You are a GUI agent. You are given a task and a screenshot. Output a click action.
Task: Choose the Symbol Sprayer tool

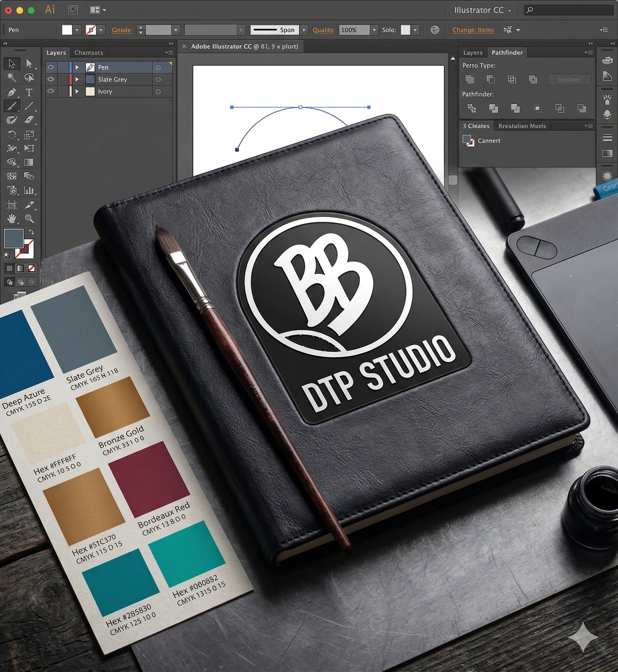click(12, 190)
